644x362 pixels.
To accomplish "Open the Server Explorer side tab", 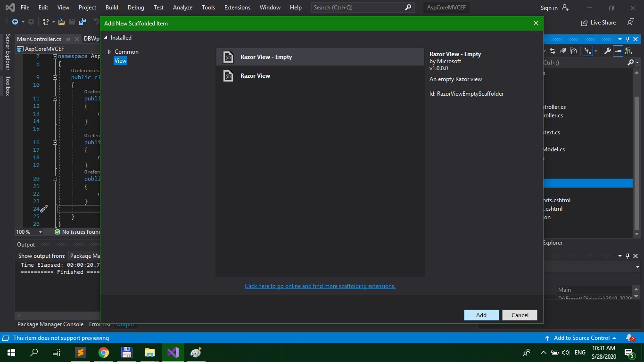I will tap(8, 52).
